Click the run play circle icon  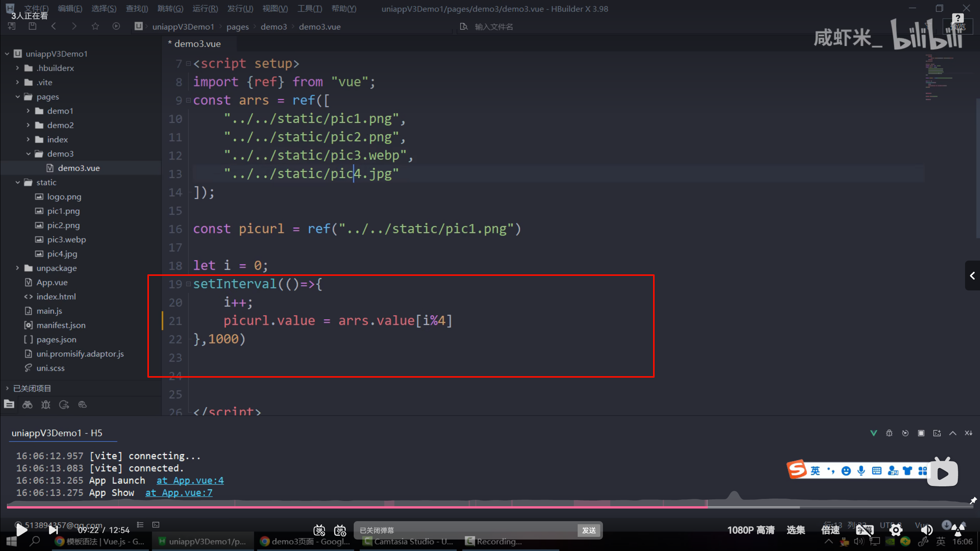tap(116, 26)
